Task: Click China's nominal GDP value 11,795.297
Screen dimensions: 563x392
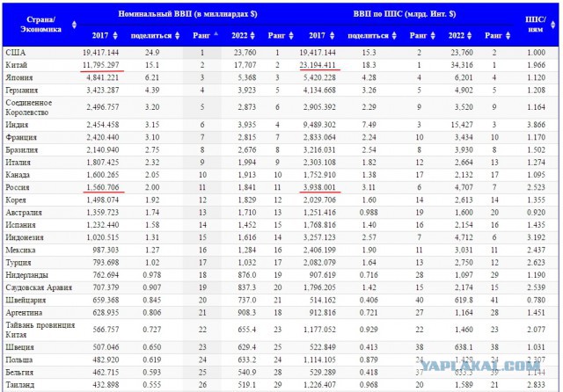Action: [x=101, y=65]
